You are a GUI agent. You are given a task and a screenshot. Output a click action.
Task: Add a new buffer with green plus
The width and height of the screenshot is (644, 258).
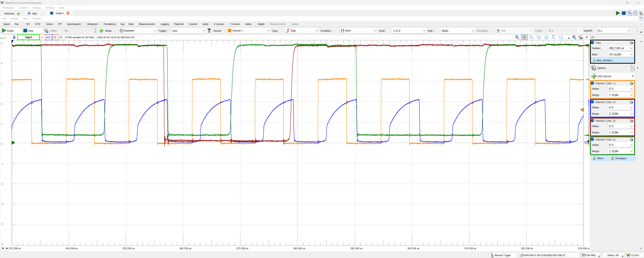point(101,31)
